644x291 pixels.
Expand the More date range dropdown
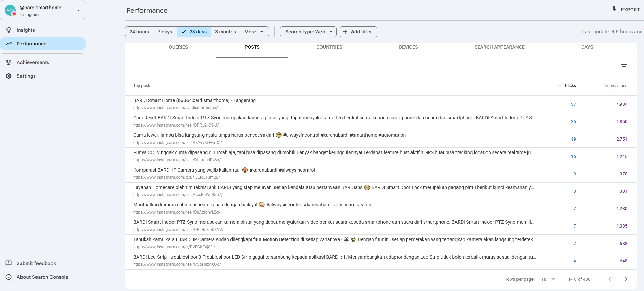(x=254, y=32)
